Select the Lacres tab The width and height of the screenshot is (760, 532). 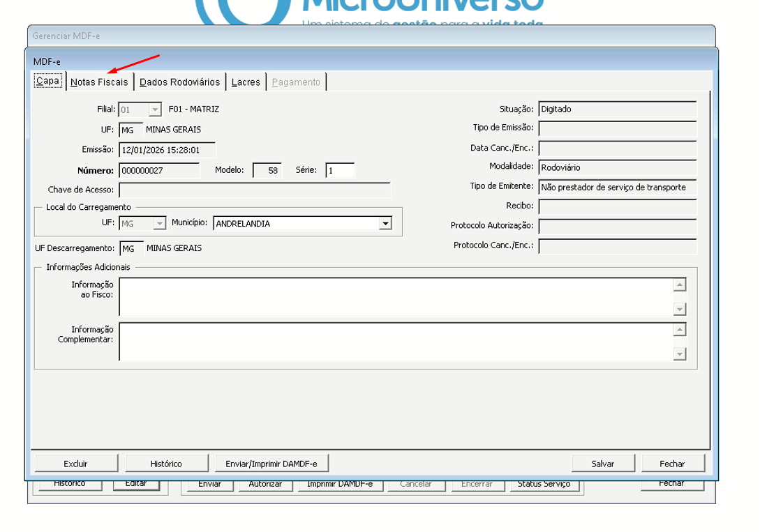[246, 82]
